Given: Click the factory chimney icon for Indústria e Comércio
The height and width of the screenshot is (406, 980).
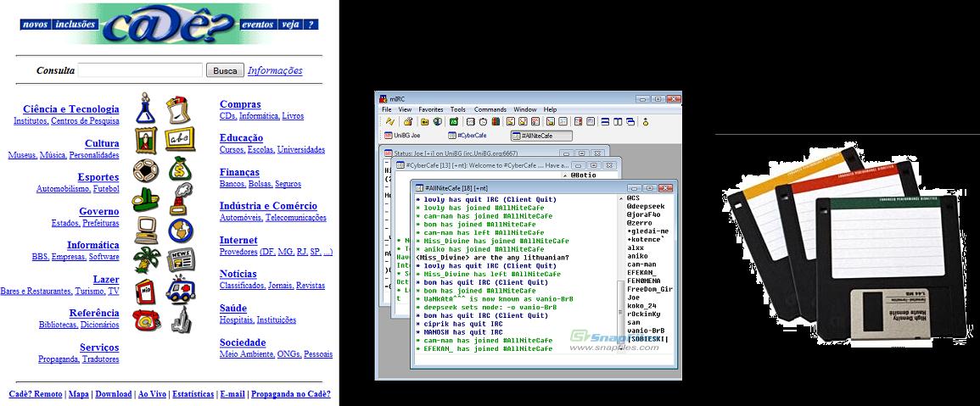Looking at the screenshot, I should [181, 199].
